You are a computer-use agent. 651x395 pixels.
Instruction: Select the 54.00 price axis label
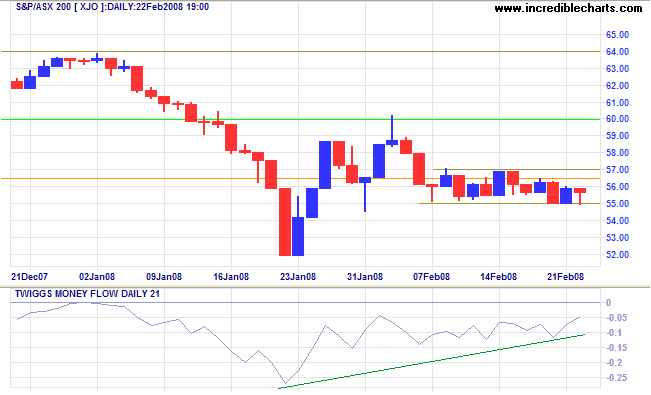pos(617,221)
